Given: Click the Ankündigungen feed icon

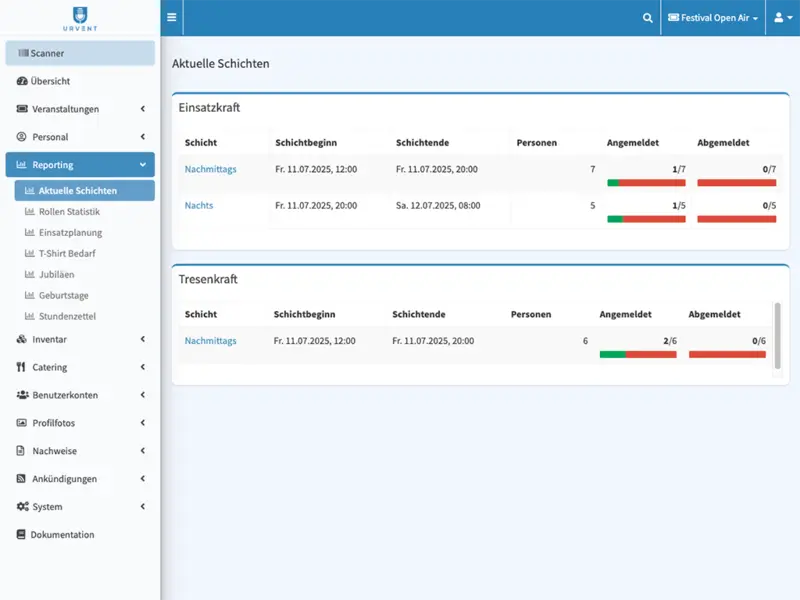Looking at the screenshot, I should (x=21, y=479).
